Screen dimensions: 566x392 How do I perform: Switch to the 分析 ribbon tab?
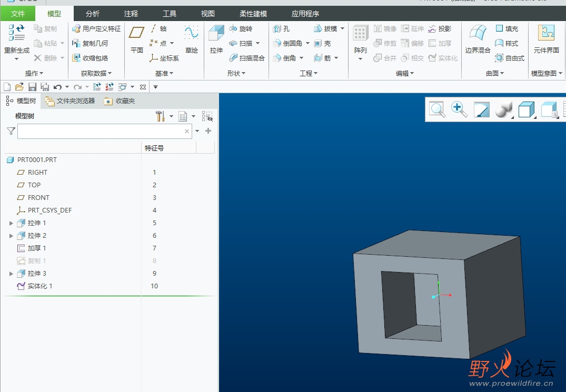click(93, 14)
